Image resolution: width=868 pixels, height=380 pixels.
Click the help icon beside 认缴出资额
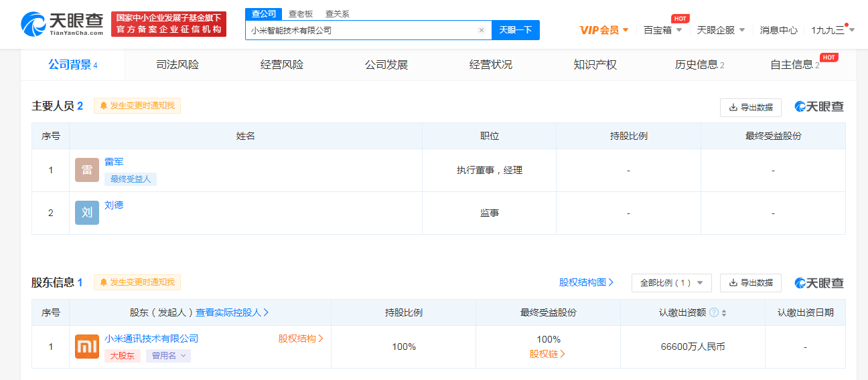[714, 312]
